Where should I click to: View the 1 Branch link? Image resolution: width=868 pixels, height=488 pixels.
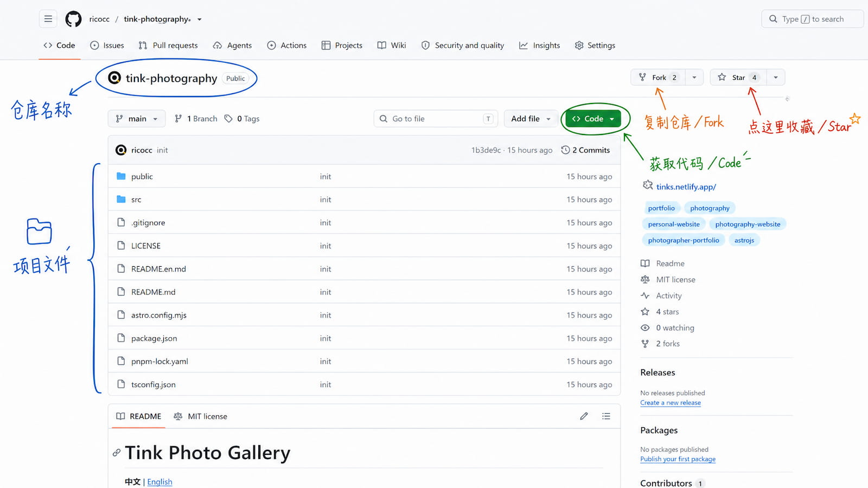click(x=196, y=119)
